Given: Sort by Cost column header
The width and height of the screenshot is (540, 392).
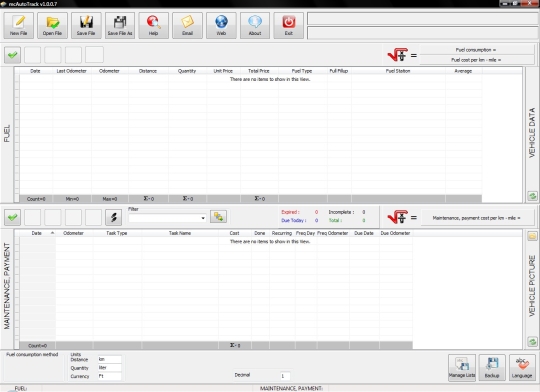Looking at the screenshot, I should (x=235, y=233).
